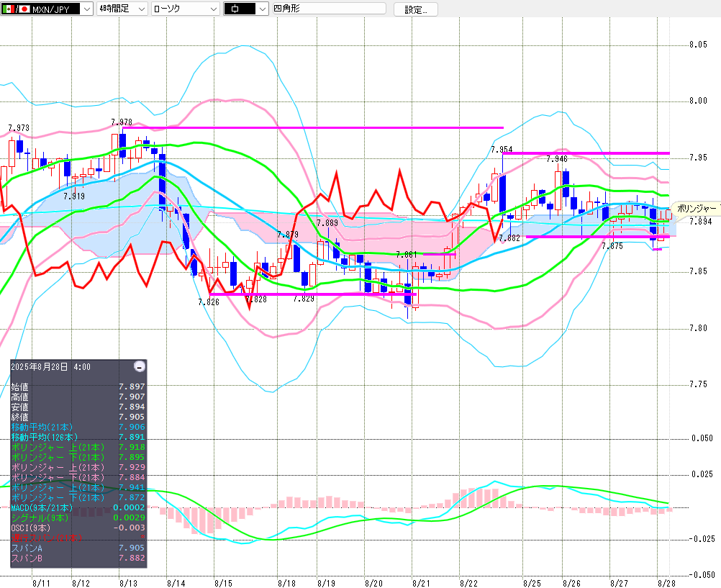Click the シグナル(9本) label
The width and height of the screenshot is (721, 588).
(x=40, y=517)
